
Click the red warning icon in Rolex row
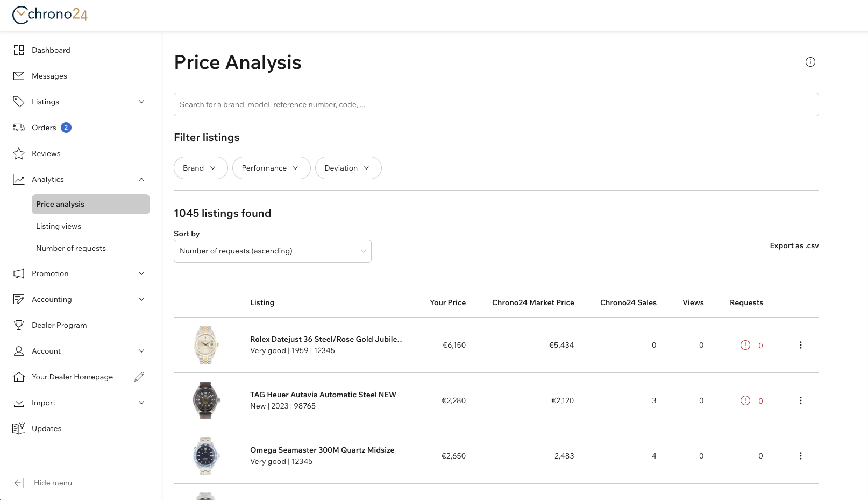click(745, 345)
